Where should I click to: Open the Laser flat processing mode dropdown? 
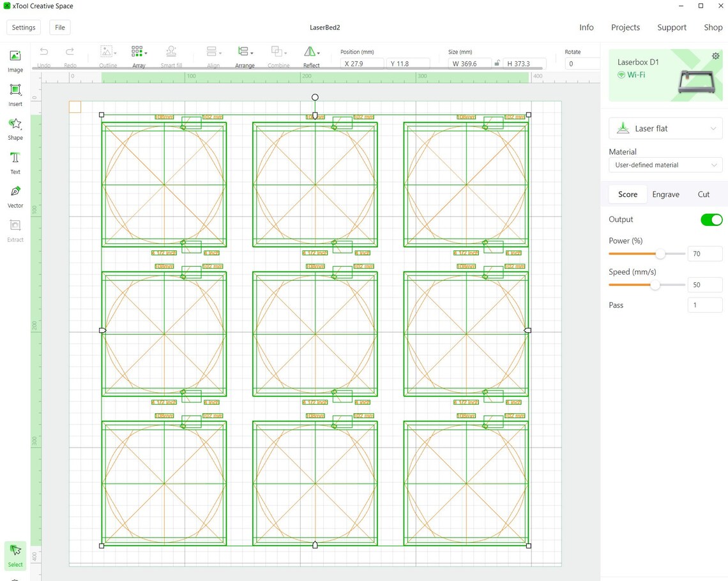(x=665, y=128)
